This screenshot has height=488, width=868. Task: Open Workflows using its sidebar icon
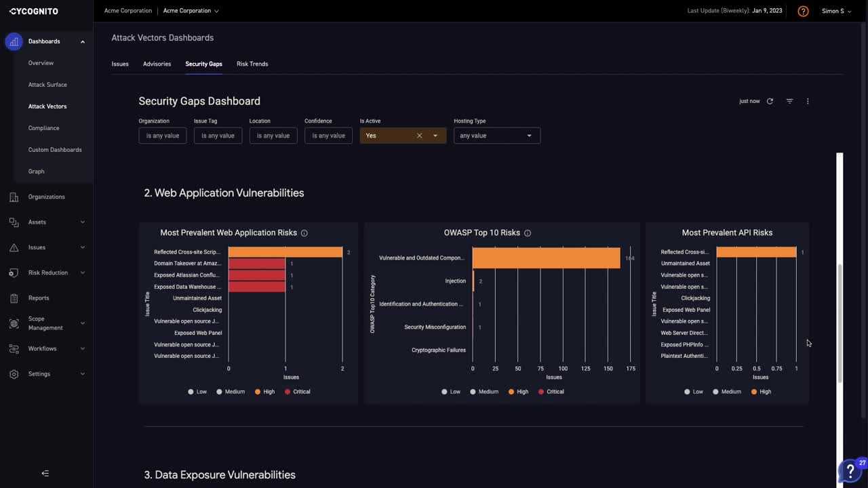pos(14,348)
